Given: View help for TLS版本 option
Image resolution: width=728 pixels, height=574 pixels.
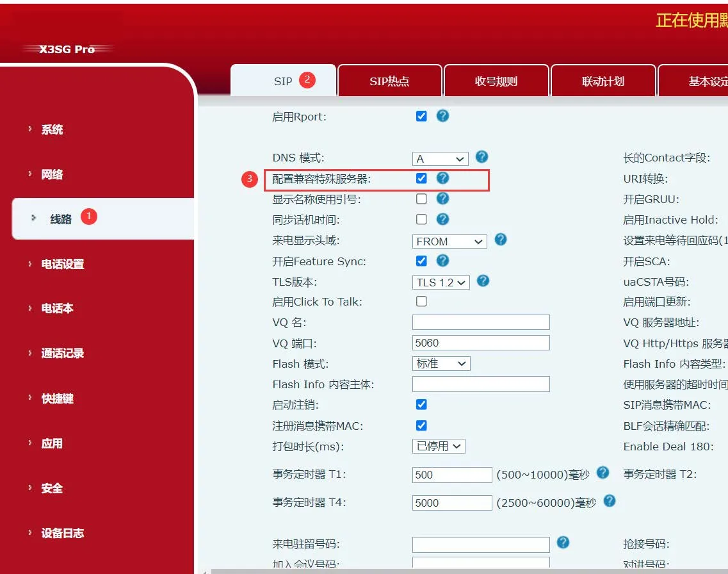Looking at the screenshot, I should click(481, 281).
